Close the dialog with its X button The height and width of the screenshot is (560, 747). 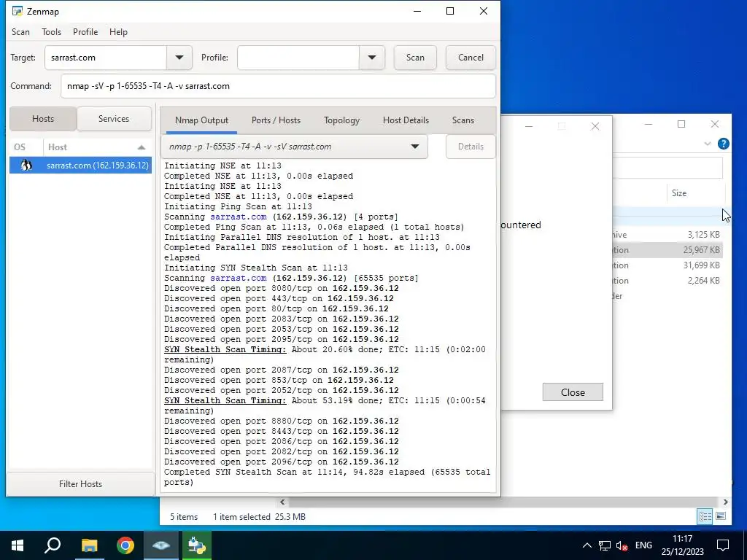[595, 126]
